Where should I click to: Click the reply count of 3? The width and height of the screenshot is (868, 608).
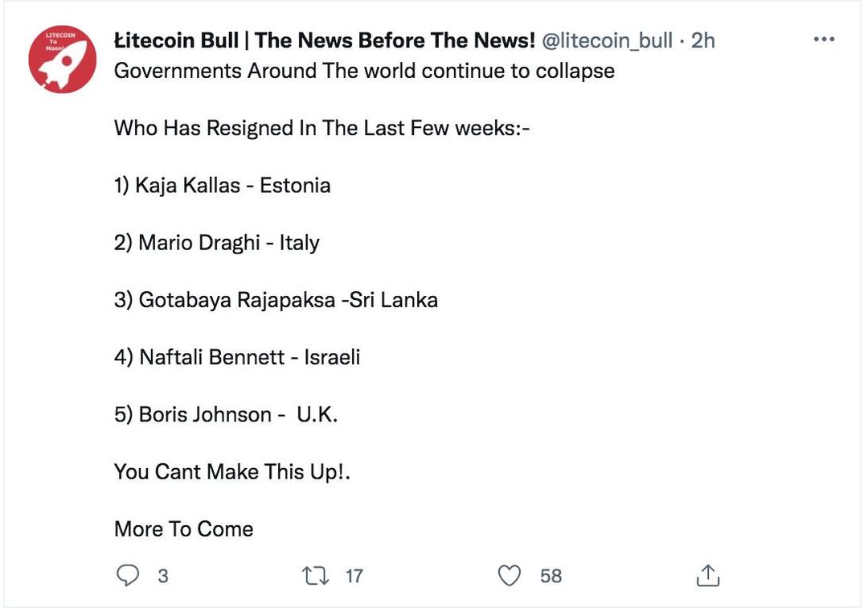(x=163, y=576)
